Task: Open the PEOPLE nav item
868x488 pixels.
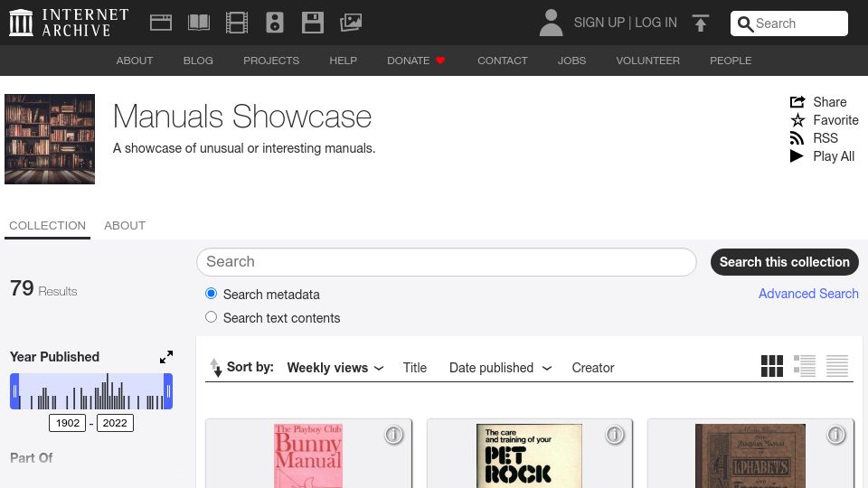Action: click(731, 61)
